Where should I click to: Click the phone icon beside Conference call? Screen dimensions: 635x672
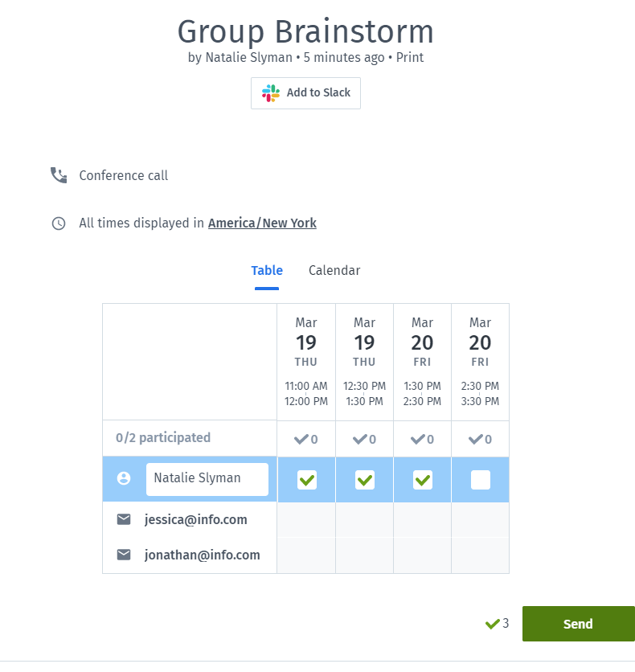(x=59, y=175)
